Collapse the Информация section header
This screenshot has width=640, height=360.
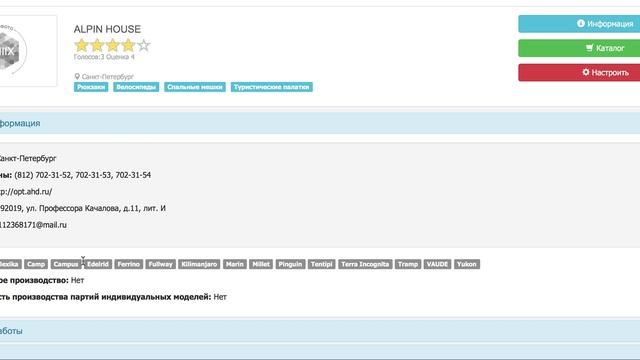(x=320, y=123)
